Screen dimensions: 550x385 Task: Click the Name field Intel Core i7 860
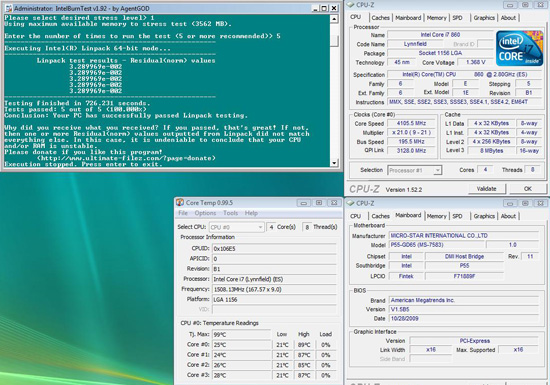441,35
